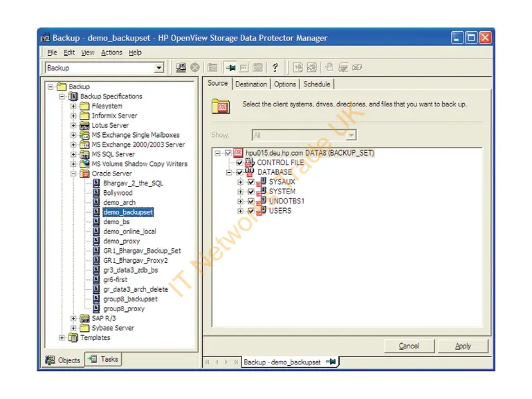Screen dimensions: 532x399
Task: Click the Oracle Server folder icon
Action: (84, 174)
